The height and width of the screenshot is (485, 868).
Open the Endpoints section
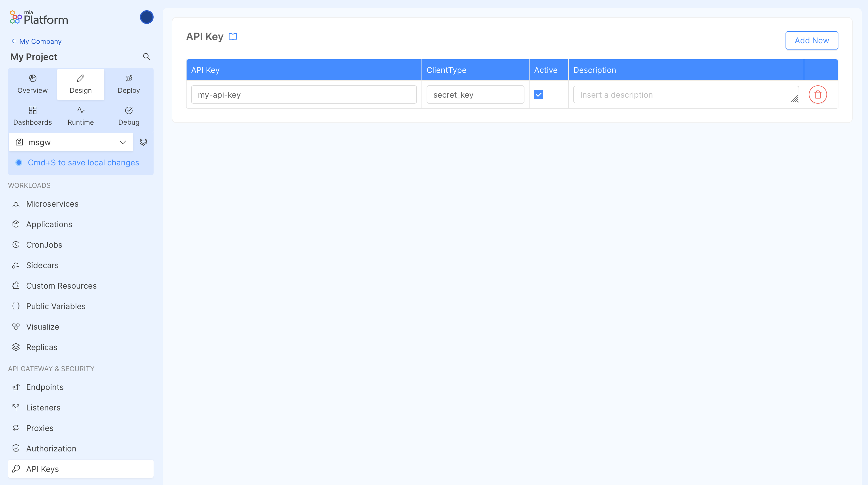click(45, 387)
